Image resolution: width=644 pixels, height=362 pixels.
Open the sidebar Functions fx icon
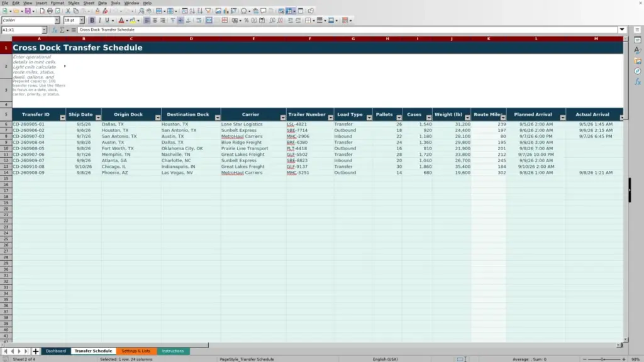638,82
